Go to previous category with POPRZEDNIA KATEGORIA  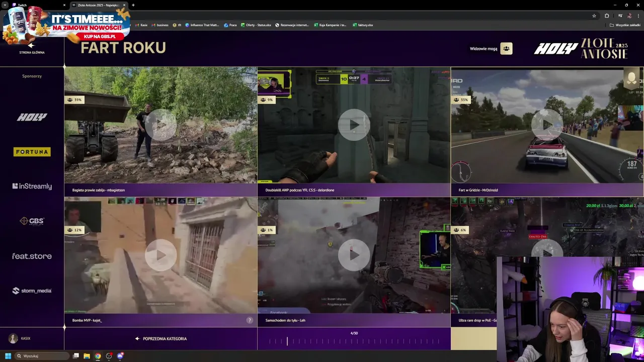click(161, 338)
